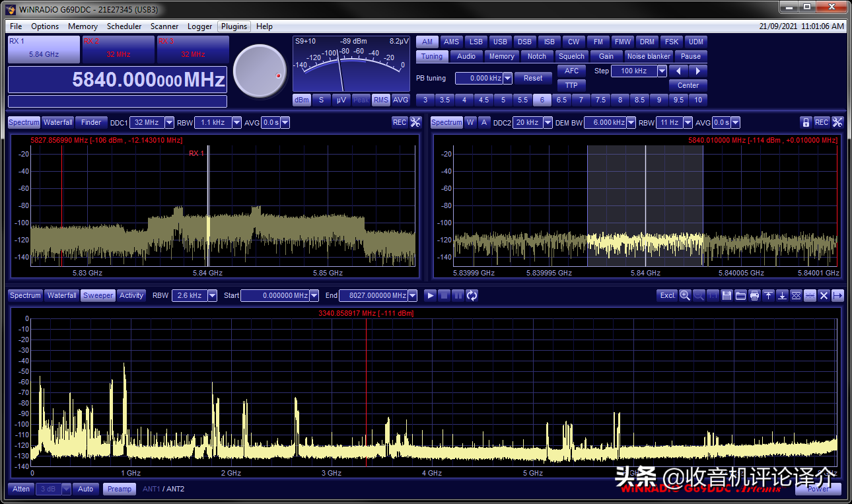Screen dimensions: 852x504
Task: Click the sweeper zoom-in magnifier icon
Action: pos(685,295)
